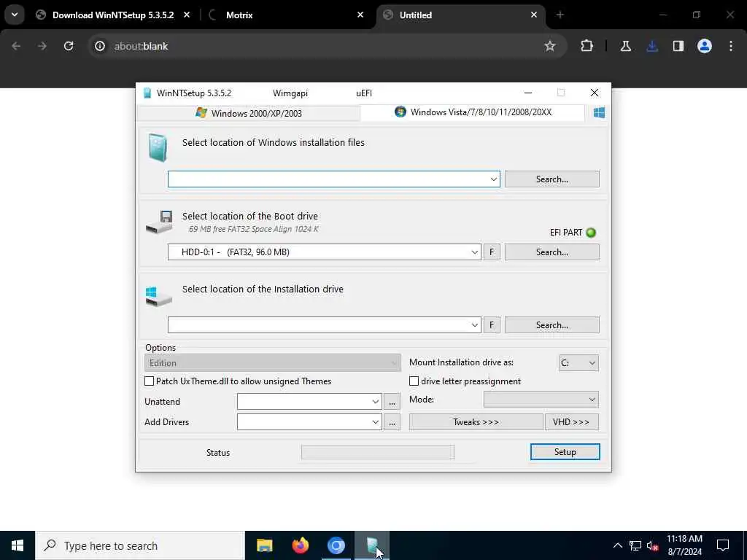
Task: Show hidden system tray icons
Action: [617, 545]
